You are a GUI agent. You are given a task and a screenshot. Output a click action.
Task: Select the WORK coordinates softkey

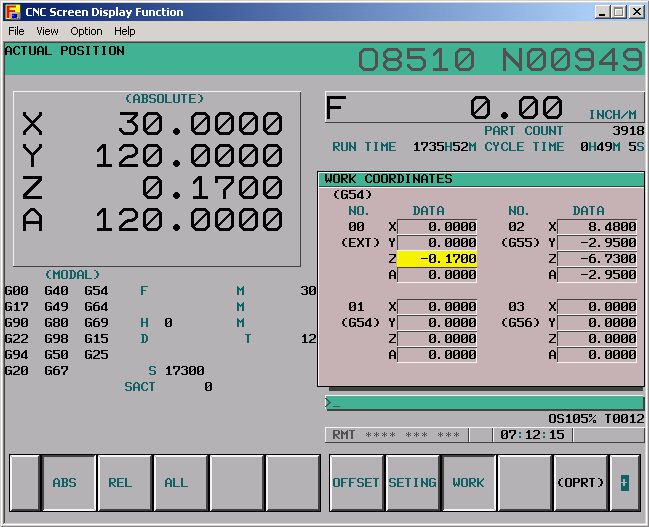[x=468, y=483]
